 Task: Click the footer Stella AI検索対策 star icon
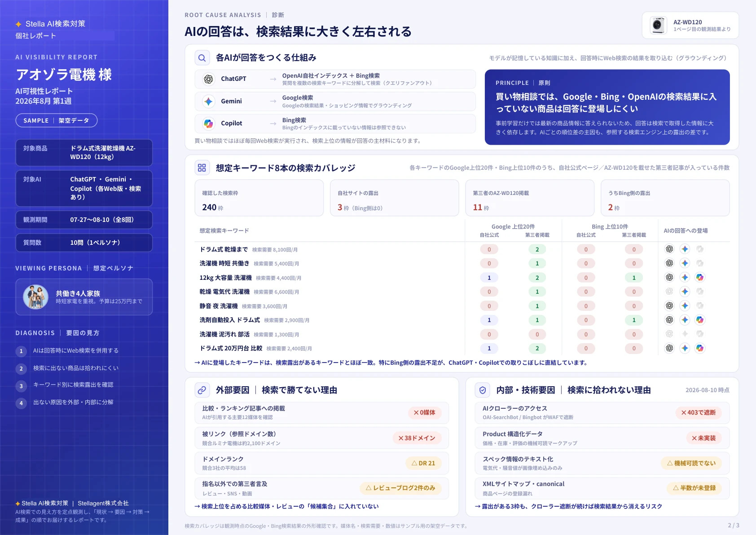pos(18,504)
